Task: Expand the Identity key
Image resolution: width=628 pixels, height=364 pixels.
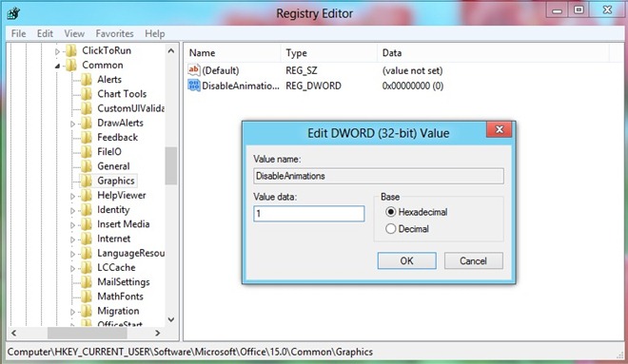Action: (72, 210)
